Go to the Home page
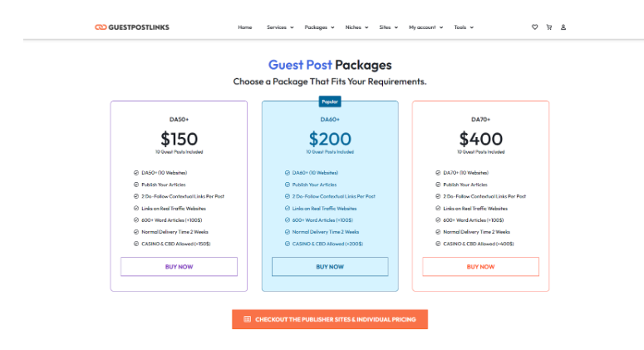Screen dimensions: 644x350 pos(244,27)
